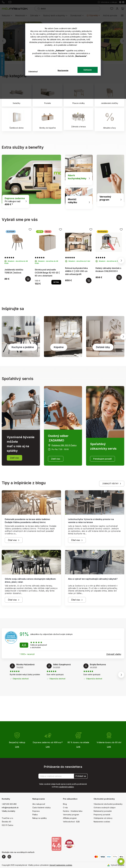Image resolution: width=126 pixels, height=868 pixels.
Task: Select the Šatníkové skrine category tile
Action: (17, 119)
